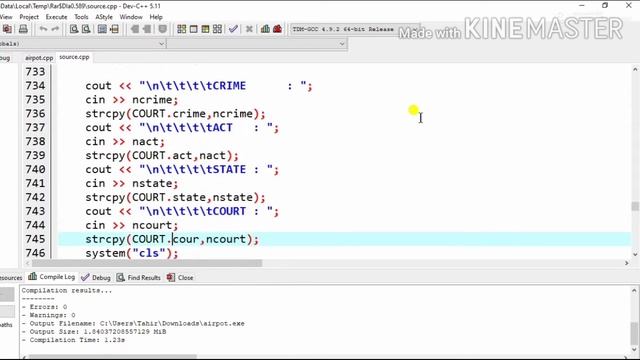The image size is (640, 360).
Task: Click the Undo arrow icon
Action: click(43, 29)
